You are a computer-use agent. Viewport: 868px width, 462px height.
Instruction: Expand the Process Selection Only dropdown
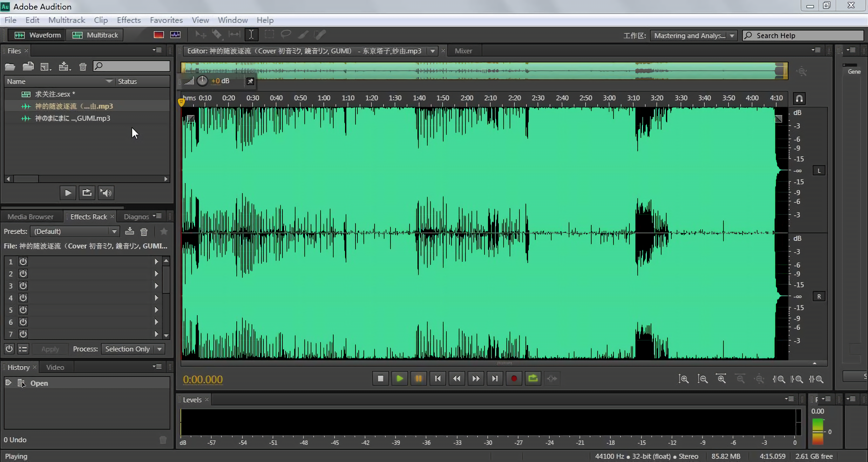click(159, 349)
